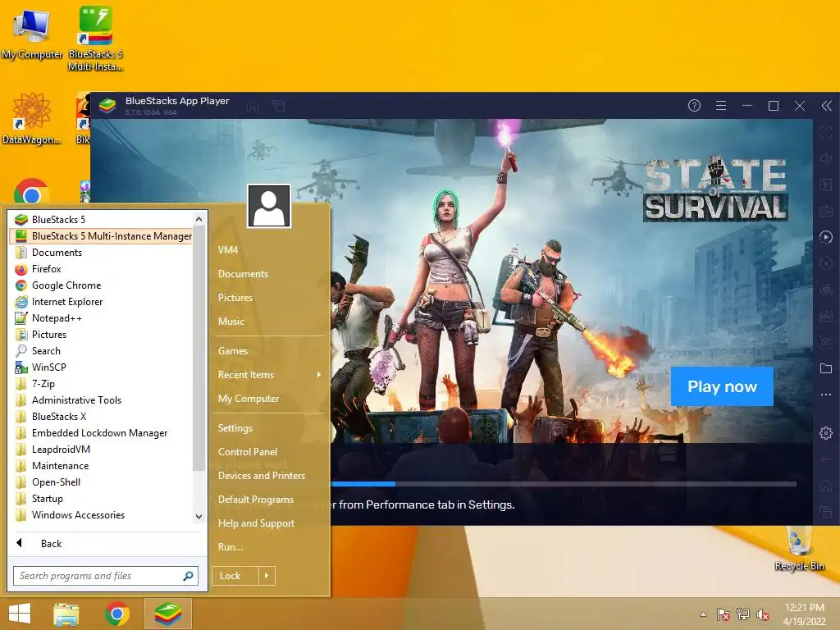Open the Firefox program entry
The height and width of the screenshot is (630, 840).
click(x=100, y=269)
